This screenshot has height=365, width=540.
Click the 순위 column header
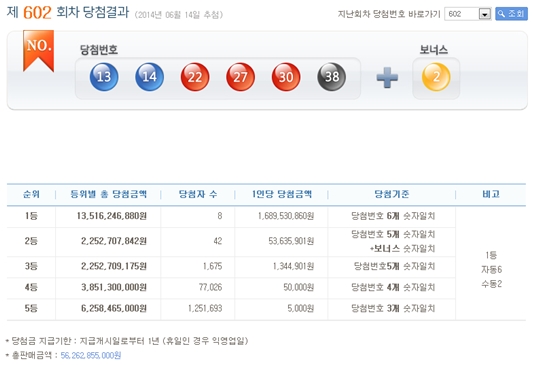click(x=31, y=194)
